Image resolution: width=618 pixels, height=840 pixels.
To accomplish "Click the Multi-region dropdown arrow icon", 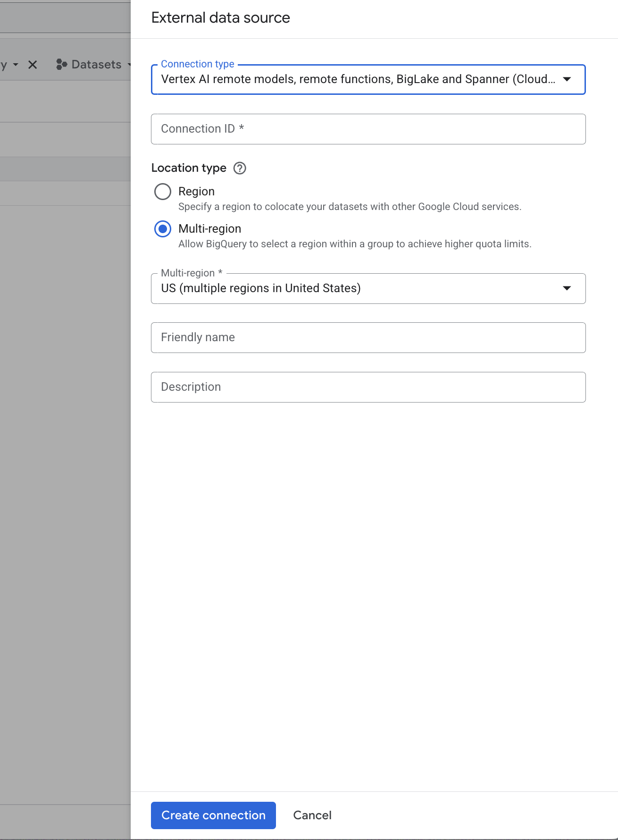I will click(x=567, y=288).
